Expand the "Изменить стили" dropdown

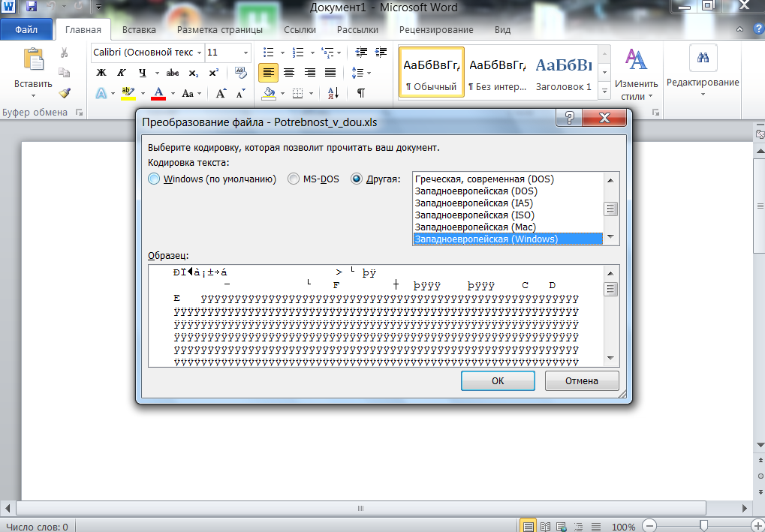pyautogui.click(x=636, y=90)
